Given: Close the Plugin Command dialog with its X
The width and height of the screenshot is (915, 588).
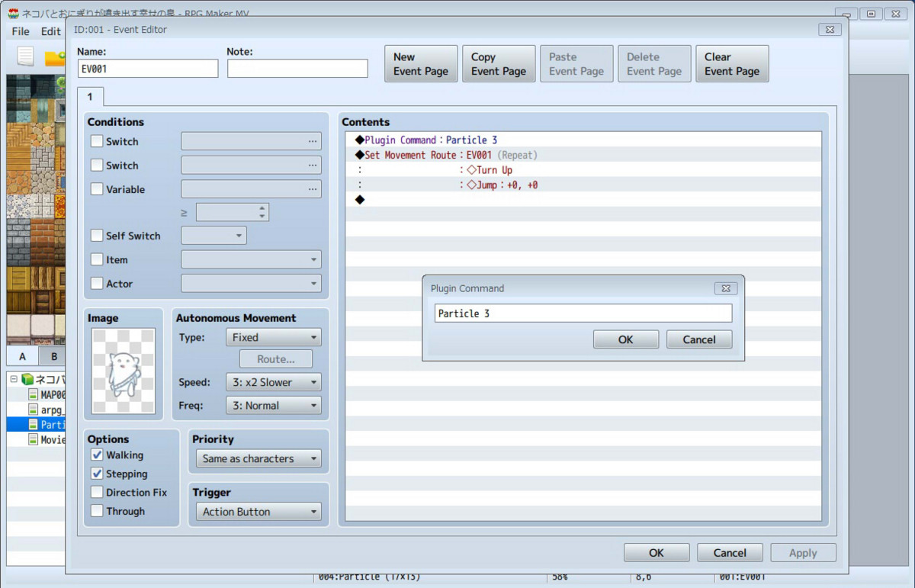Looking at the screenshot, I should click(x=725, y=288).
